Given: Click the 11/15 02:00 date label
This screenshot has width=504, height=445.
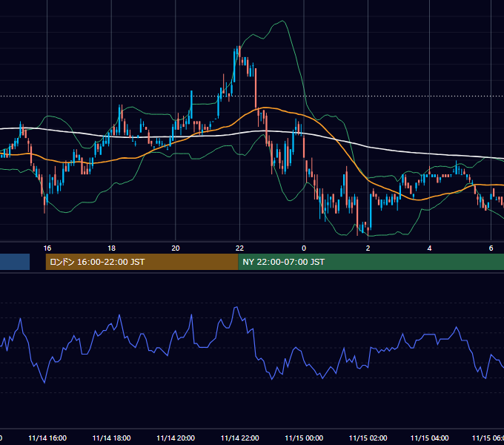Looking at the screenshot, I should coord(368,438).
